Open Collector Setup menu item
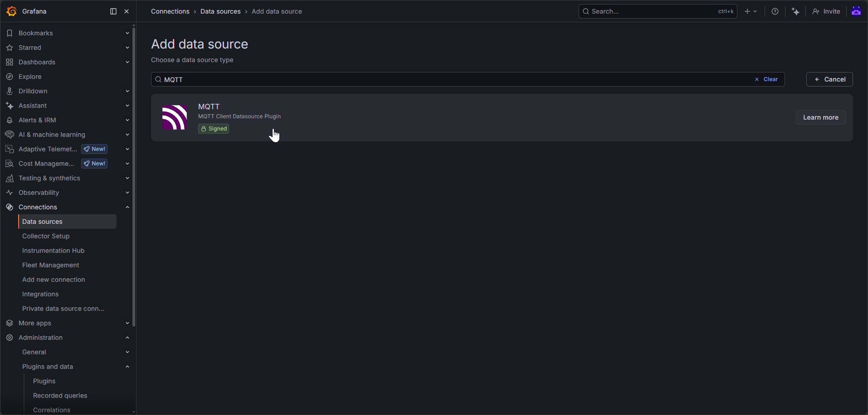 coord(46,236)
